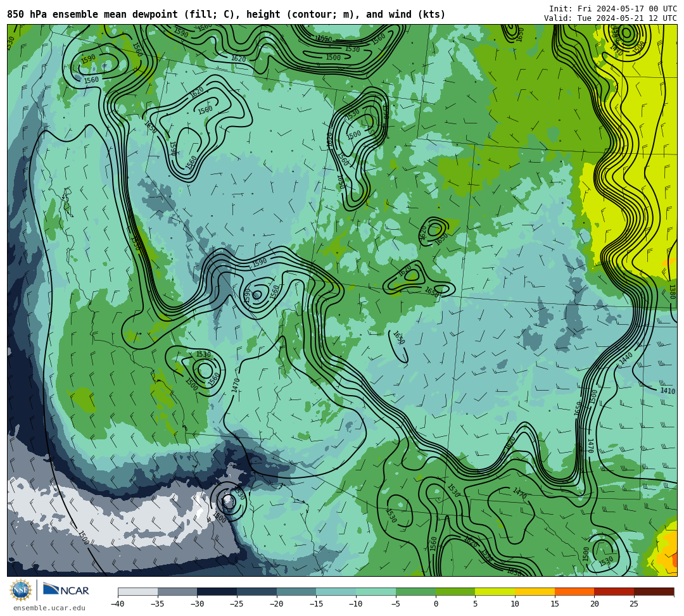Screen dimensions: 684x616
Task: Click the teal -15 to -10 colorbar swatch
Action: click(336, 591)
